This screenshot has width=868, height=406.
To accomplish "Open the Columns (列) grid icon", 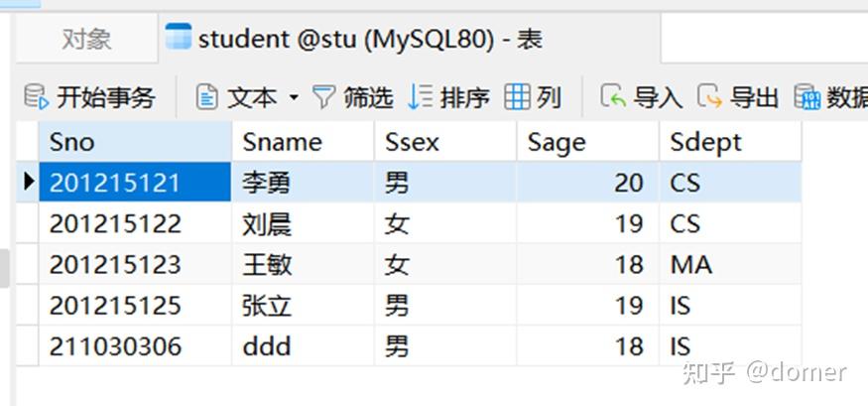I will [x=517, y=97].
